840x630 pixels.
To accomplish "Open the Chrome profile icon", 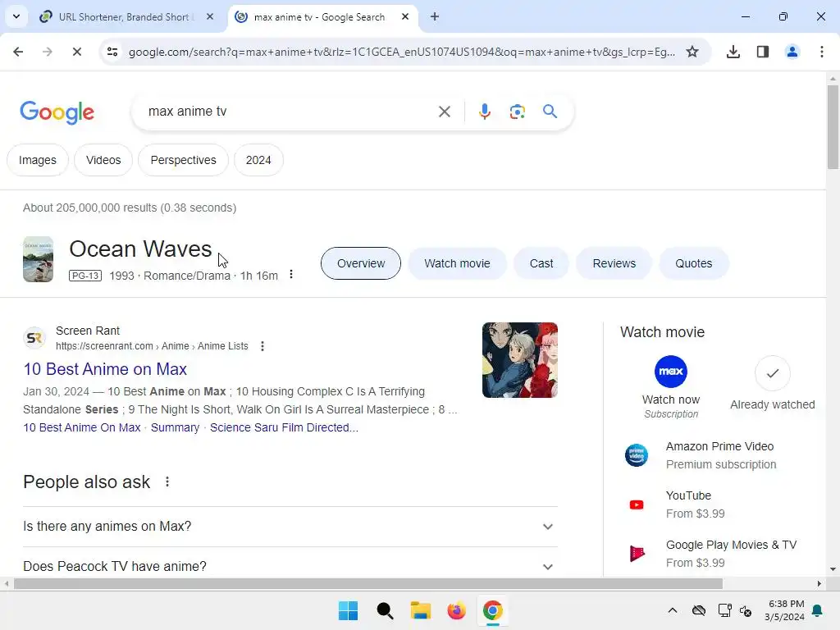I will 792,52.
